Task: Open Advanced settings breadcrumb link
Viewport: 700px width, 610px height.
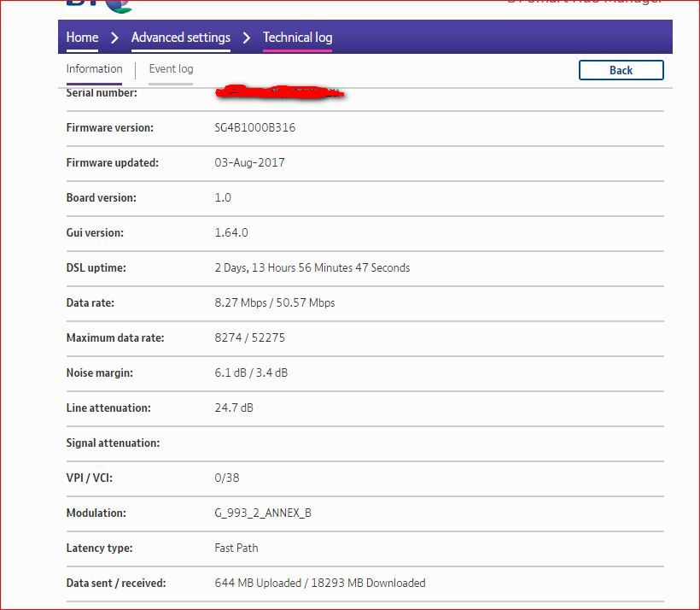Action: point(180,38)
